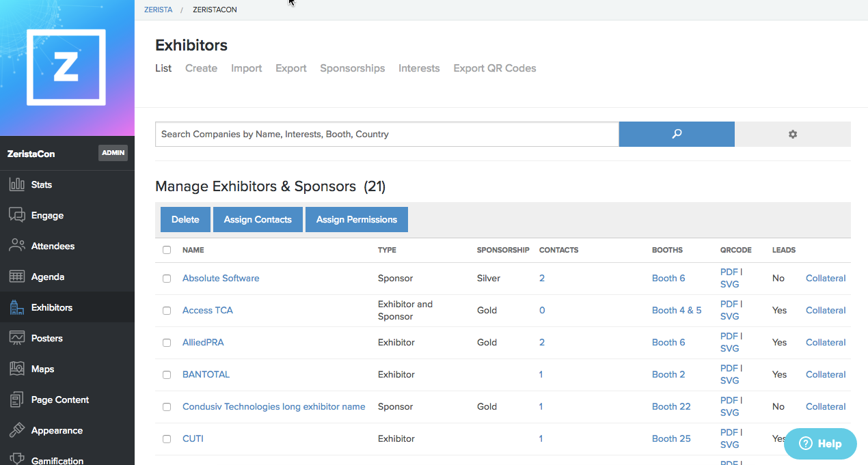Click the Page Content document icon
Viewport: 868px width, 465px height.
(16, 399)
